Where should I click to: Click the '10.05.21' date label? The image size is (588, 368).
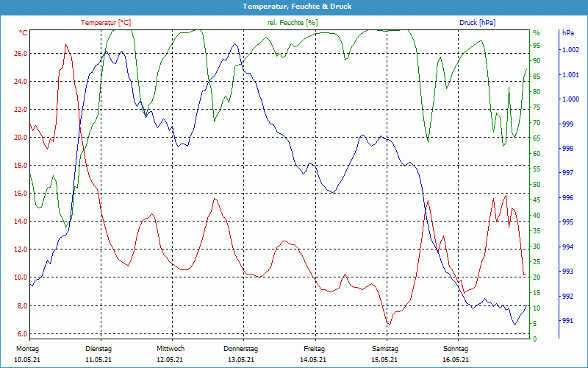27,360
